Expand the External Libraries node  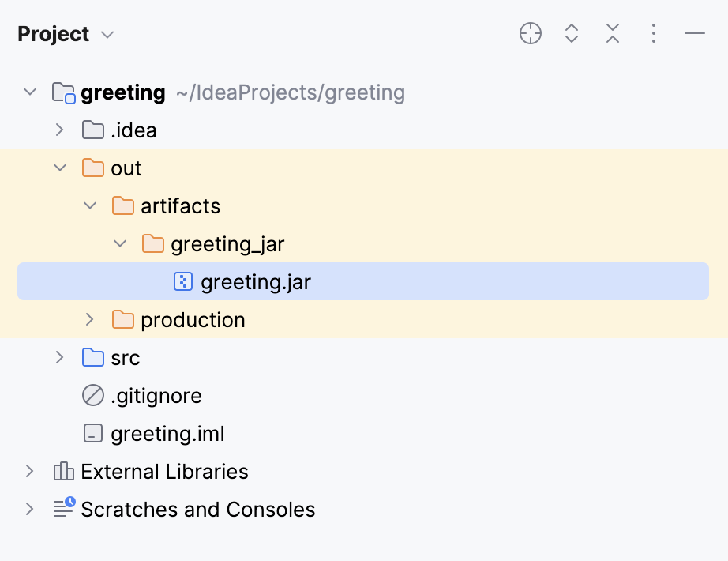tap(29, 471)
